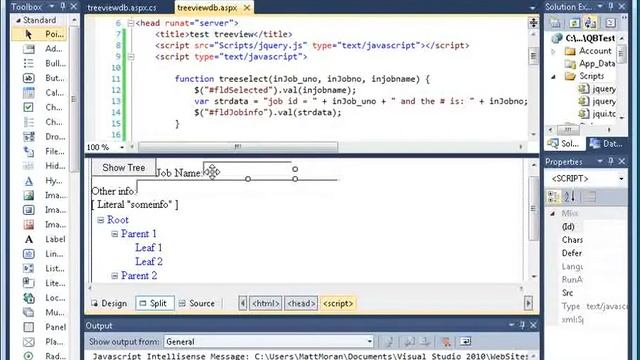Select the Button control icon
The height and width of the screenshot is (360, 640).
[29, 78]
